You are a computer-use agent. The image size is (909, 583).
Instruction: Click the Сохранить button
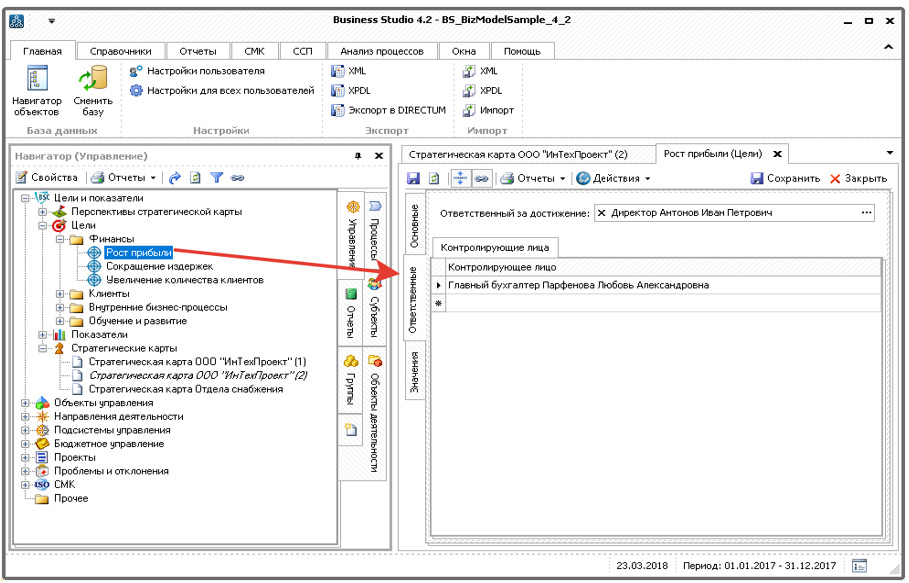click(785, 178)
